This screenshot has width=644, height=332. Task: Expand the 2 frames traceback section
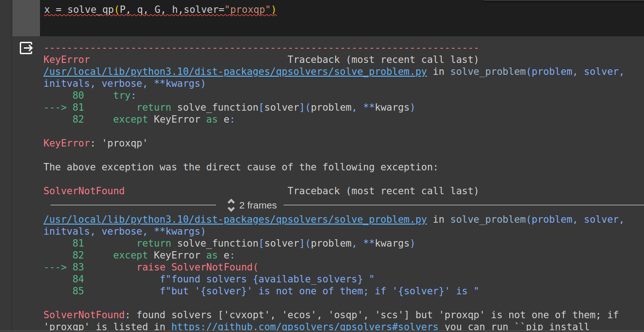click(x=252, y=205)
